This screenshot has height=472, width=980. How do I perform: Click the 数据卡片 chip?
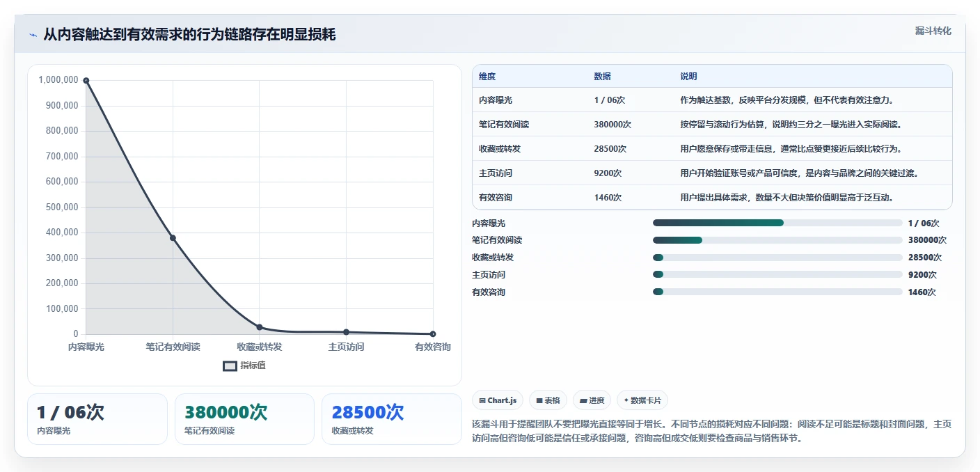click(642, 400)
